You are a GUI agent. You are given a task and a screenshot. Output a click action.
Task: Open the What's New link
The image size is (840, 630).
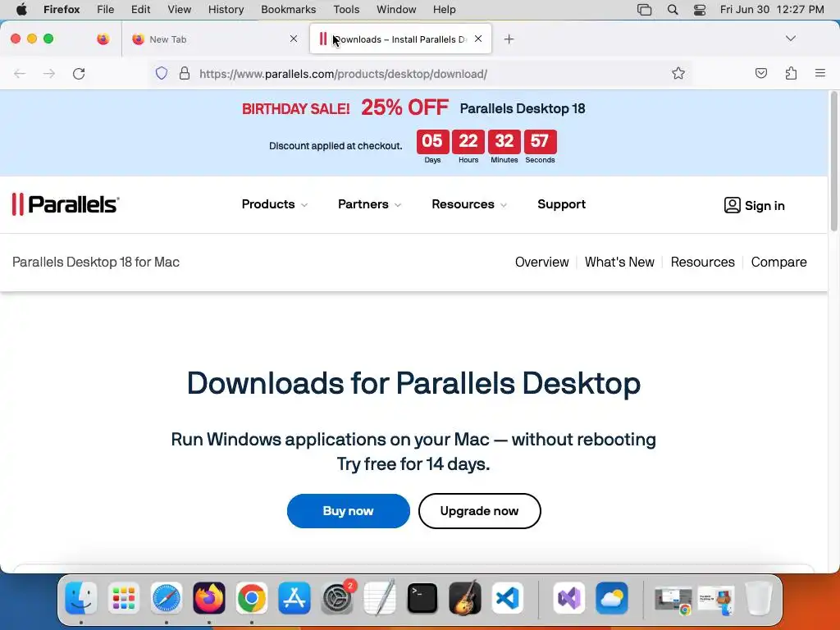coord(619,262)
